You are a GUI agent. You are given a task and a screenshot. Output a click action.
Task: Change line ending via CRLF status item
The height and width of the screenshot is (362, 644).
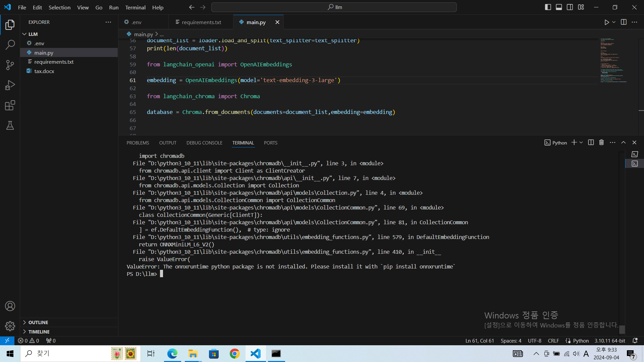pyautogui.click(x=553, y=341)
